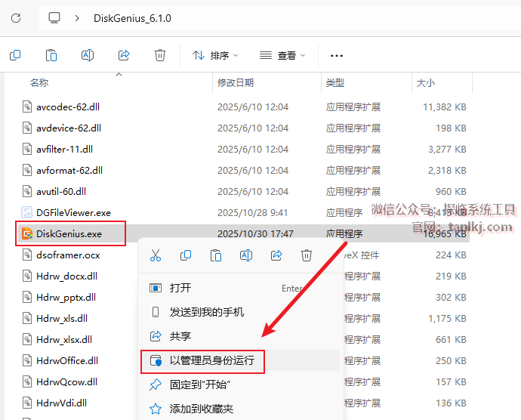Screen dimensions: 521x420
Task: Click the refresh icon in address bar
Action: [x=16, y=18]
